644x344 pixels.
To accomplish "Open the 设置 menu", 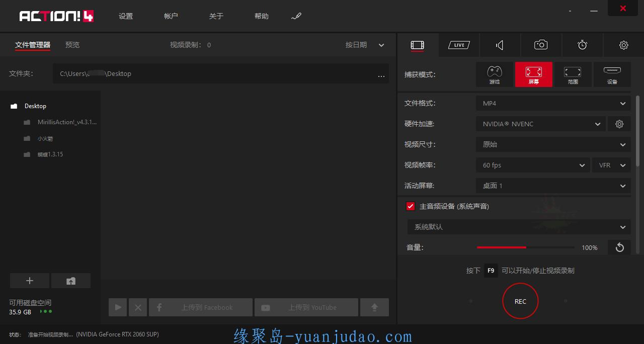I will click(x=126, y=16).
